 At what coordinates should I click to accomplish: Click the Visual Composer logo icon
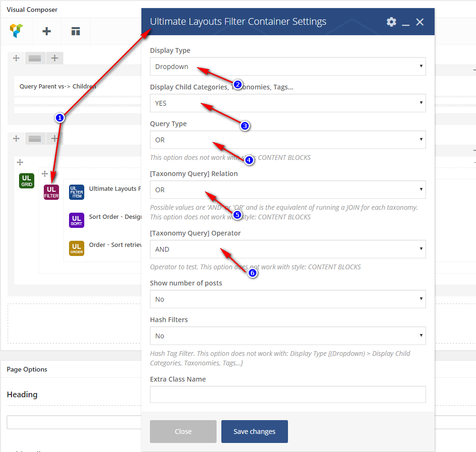16,31
